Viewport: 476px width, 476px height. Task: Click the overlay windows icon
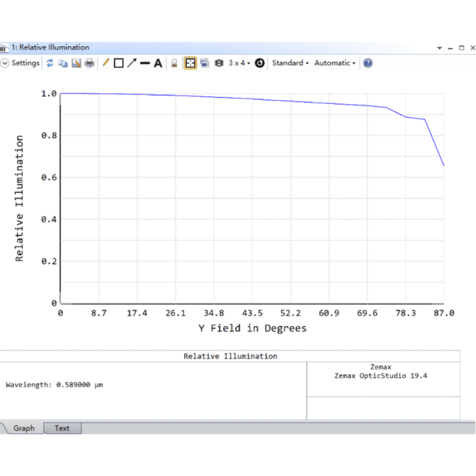pyautogui.click(x=205, y=63)
